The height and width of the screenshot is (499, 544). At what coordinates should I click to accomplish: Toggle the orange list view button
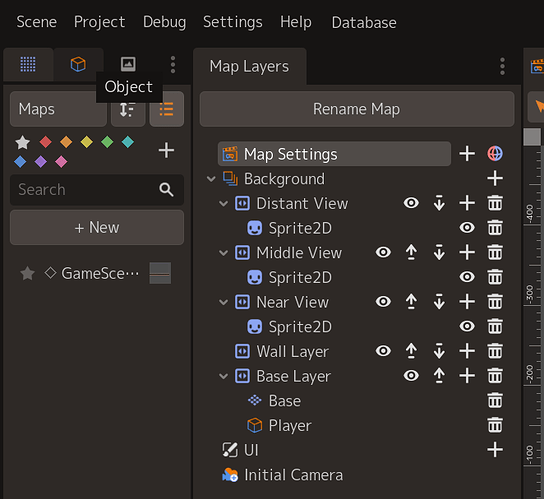click(x=167, y=109)
